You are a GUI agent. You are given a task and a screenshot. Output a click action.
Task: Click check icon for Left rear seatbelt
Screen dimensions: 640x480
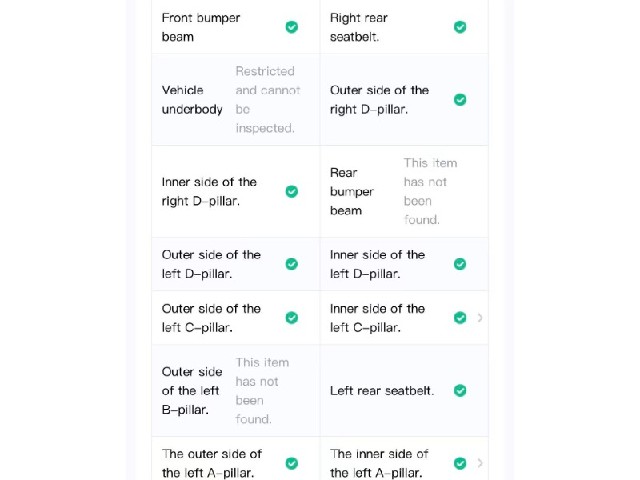click(460, 391)
